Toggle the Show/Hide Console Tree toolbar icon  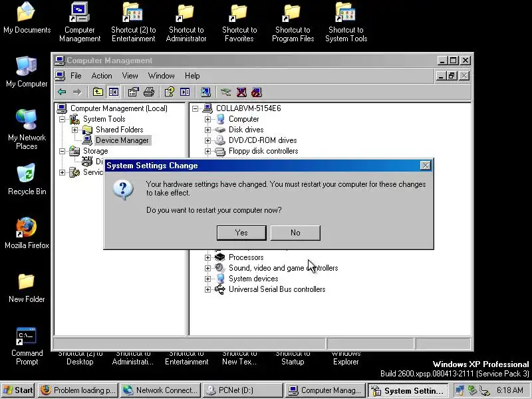click(114, 92)
